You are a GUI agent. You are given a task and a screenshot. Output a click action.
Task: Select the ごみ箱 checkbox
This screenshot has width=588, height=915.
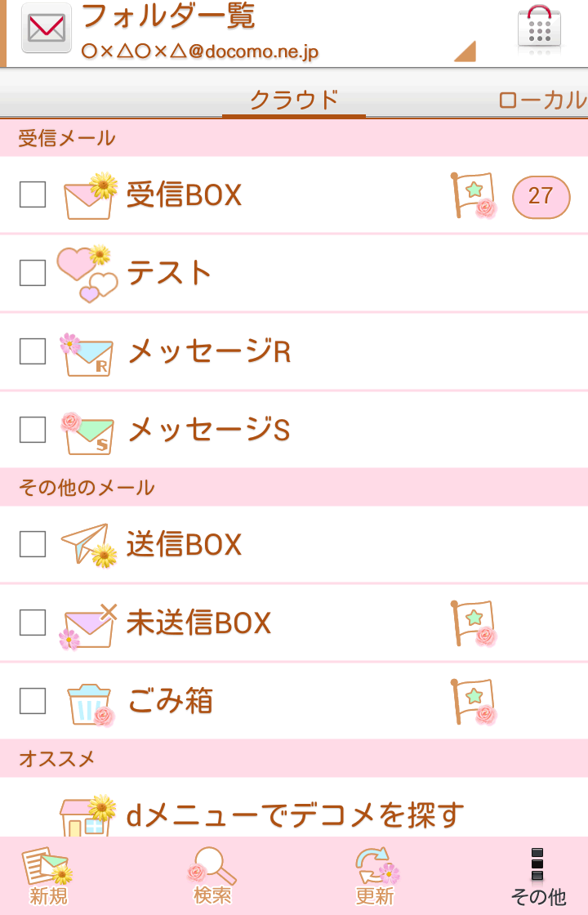pyautogui.click(x=33, y=701)
